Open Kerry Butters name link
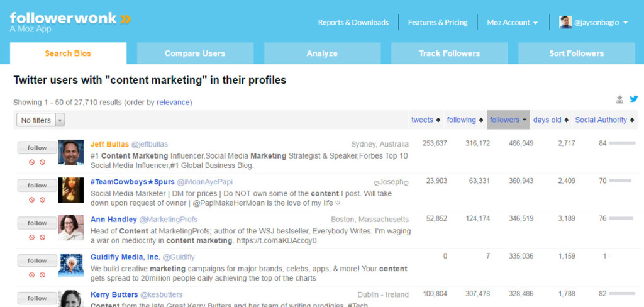 [114, 294]
